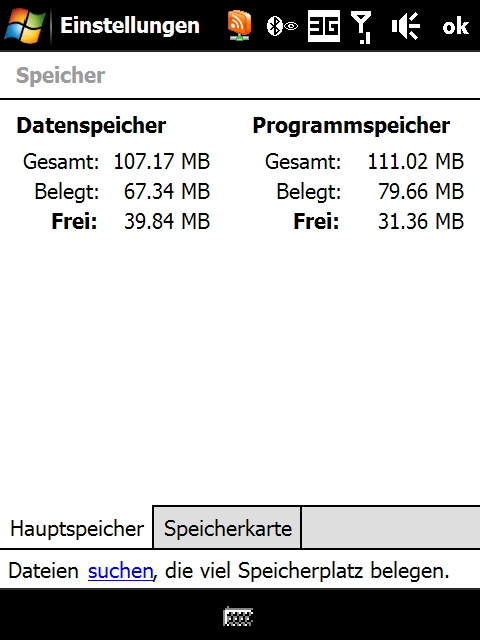Check the antenna signal strength icon
The height and width of the screenshot is (640, 480).
click(x=361, y=27)
